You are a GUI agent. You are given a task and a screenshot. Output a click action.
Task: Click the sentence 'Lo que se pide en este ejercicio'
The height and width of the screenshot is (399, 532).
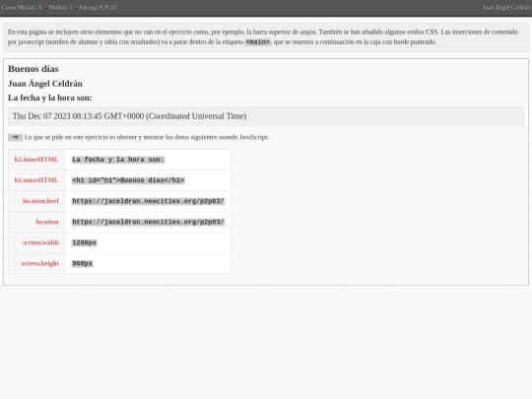(x=147, y=137)
